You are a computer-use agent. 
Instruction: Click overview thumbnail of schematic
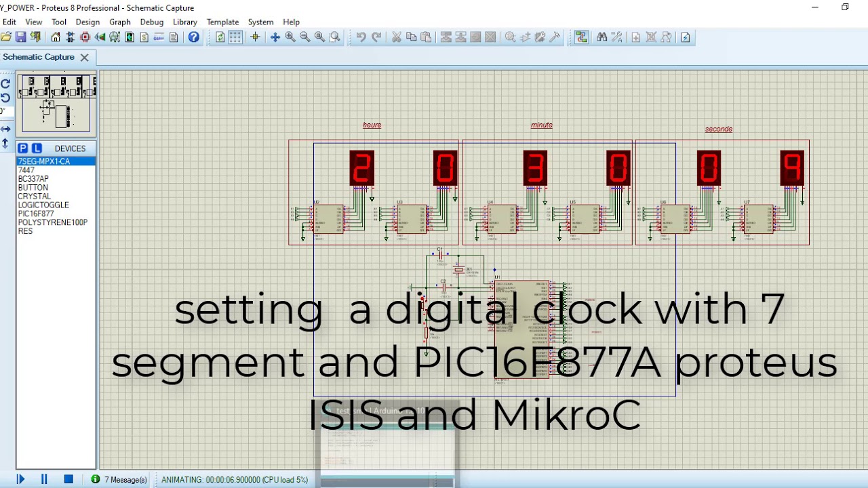coord(56,103)
